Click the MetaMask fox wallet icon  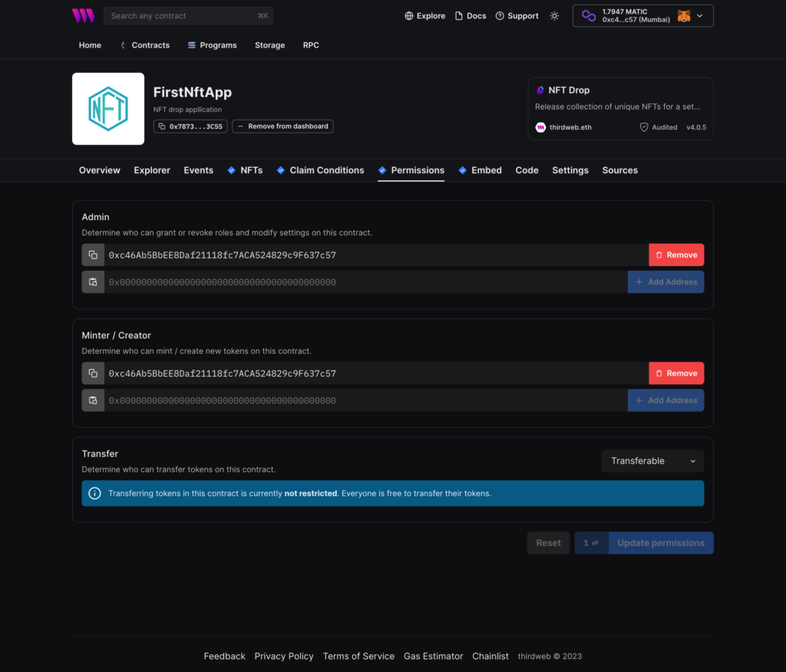point(684,16)
